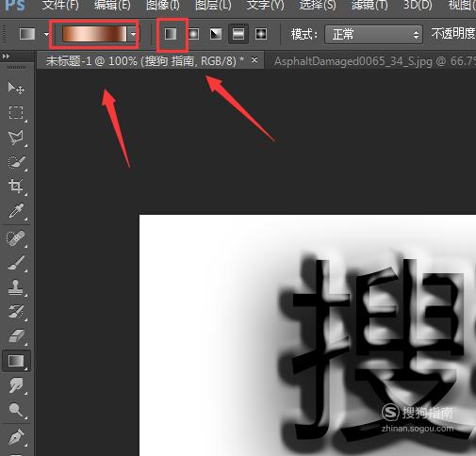Image resolution: width=476 pixels, height=456 pixels.
Task: Choose the Angle Gradient style
Action: tap(216, 34)
